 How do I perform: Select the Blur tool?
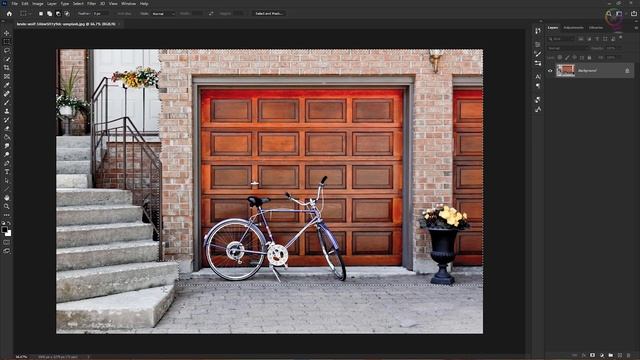[x=7, y=146]
